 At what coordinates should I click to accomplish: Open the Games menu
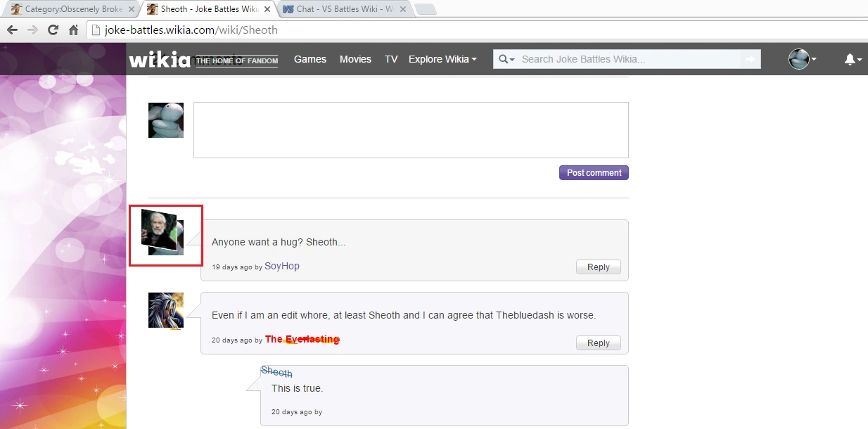click(x=310, y=60)
